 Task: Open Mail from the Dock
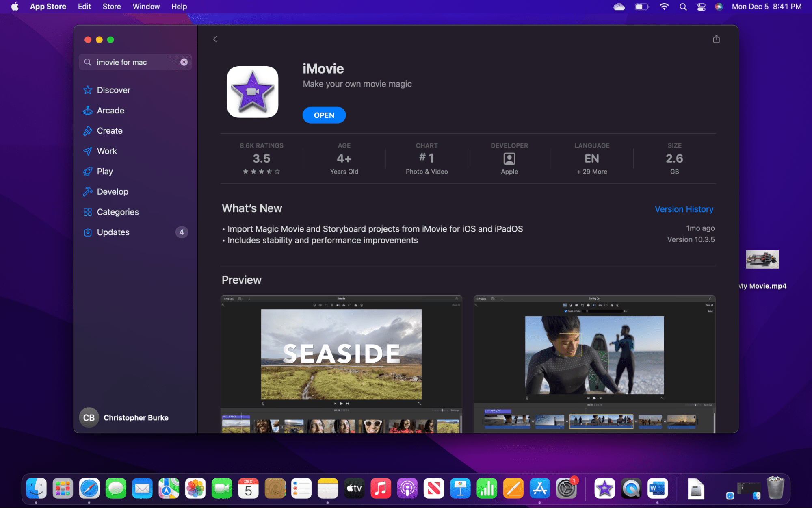click(142, 488)
